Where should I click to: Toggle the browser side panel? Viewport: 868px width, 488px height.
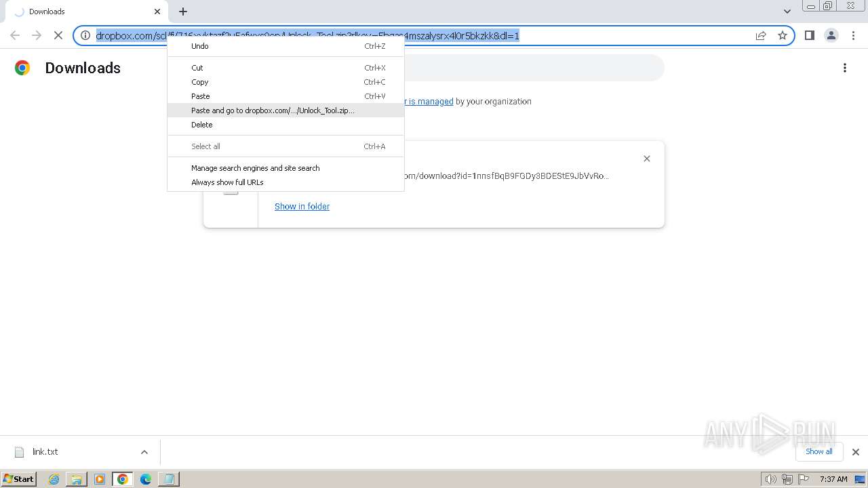(x=809, y=35)
